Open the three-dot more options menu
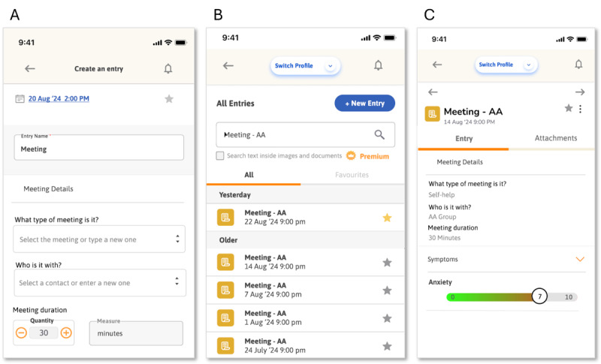This screenshot has width=601, height=364. [580, 109]
